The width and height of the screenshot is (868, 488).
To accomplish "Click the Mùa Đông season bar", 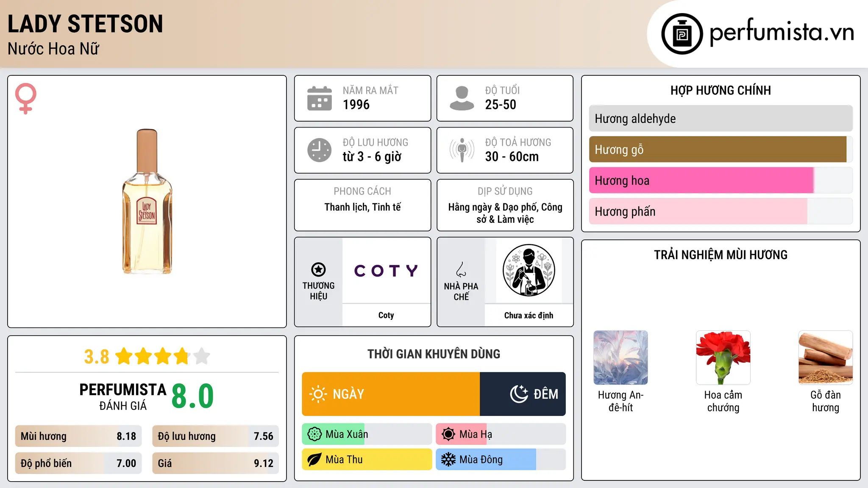I will coord(501,460).
